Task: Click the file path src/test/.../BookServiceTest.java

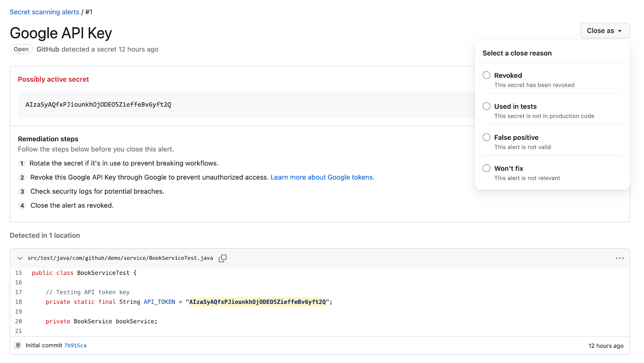Action: click(x=120, y=258)
